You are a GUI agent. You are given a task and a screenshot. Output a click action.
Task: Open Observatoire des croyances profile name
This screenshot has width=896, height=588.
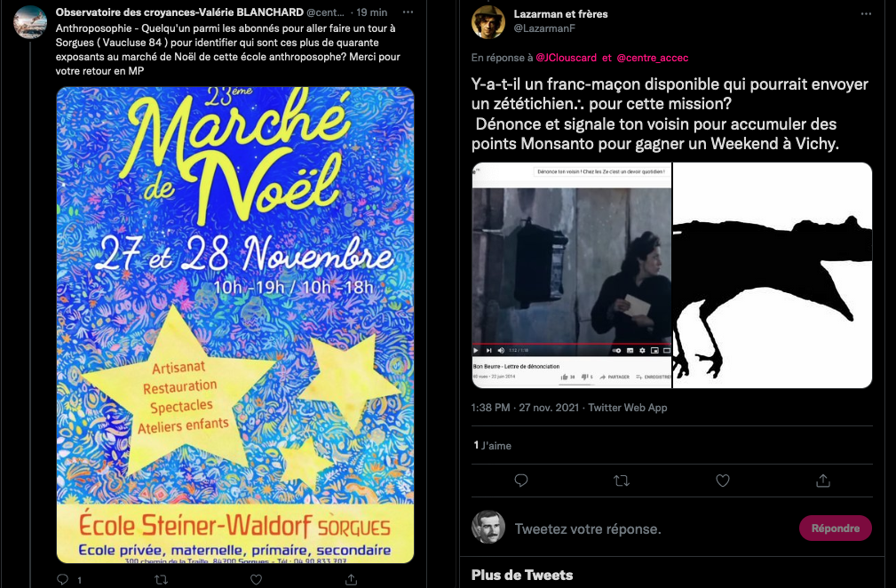pyautogui.click(x=179, y=12)
